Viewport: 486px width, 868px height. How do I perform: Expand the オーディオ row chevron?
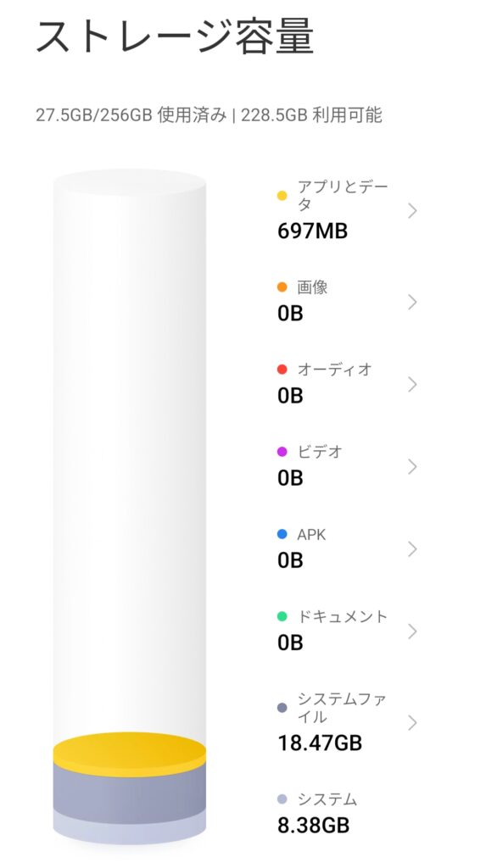pyautogui.click(x=412, y=385)
